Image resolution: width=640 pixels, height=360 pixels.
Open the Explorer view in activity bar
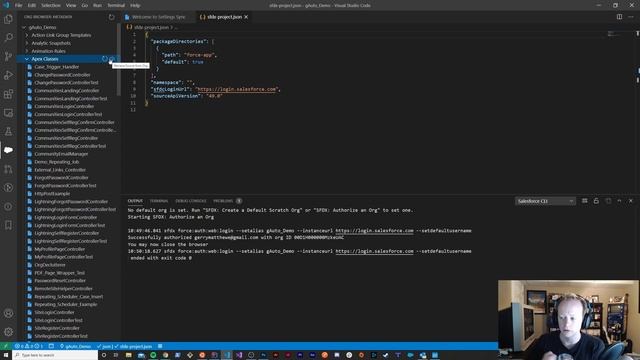(8, 19)
